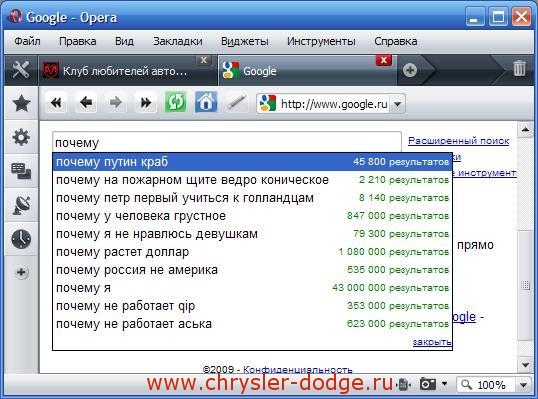Expand the address bar dropdown arrow
Image resolution: width=538 pixels, height=399 pixels.
[x=397, y=104]
